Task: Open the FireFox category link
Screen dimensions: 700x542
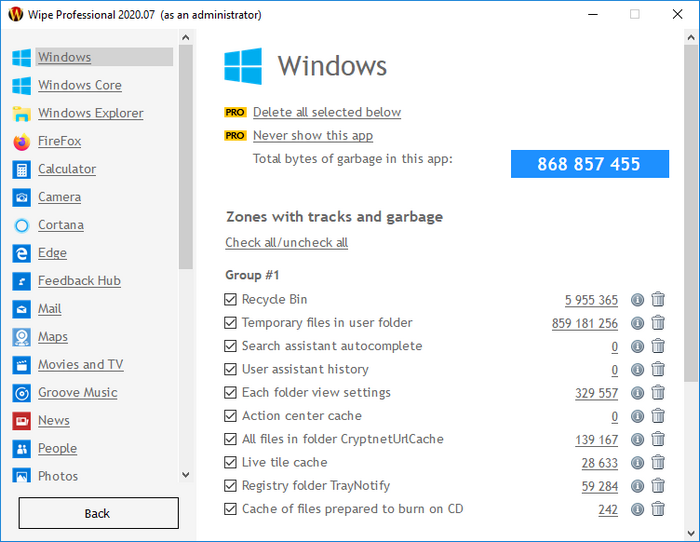Action: coord(59,141)
